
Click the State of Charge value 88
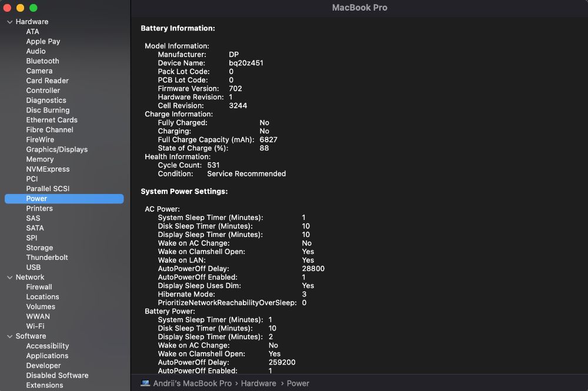pos(264,148)
